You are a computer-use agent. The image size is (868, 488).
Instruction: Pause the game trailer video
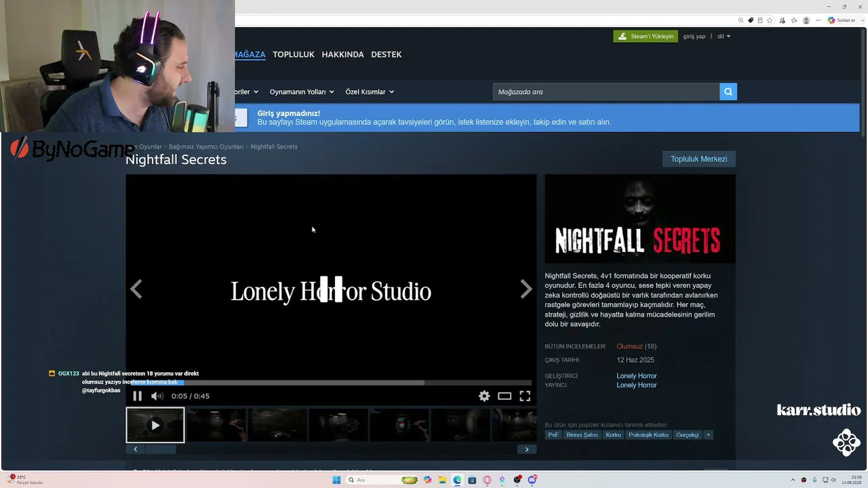[137, 396]
